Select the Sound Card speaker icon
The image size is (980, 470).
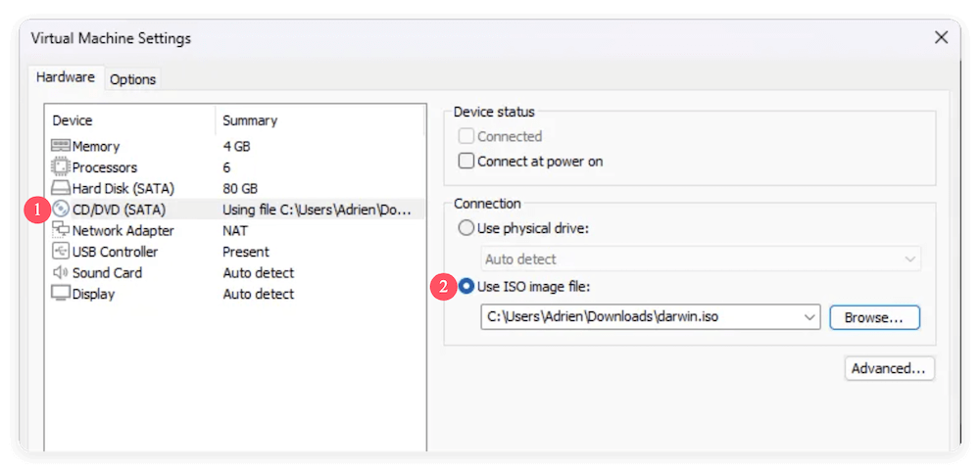coord(61,273)
